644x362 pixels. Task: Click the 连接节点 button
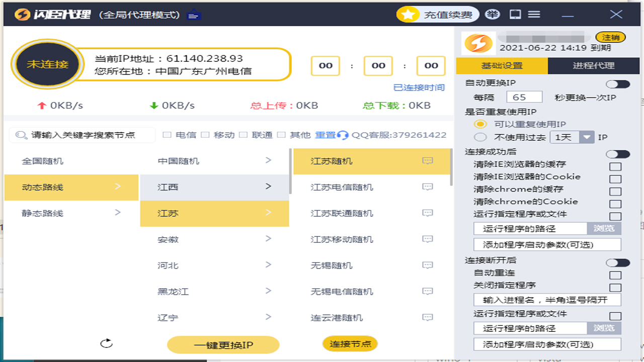pyautogui.click(x=350, y=344)
